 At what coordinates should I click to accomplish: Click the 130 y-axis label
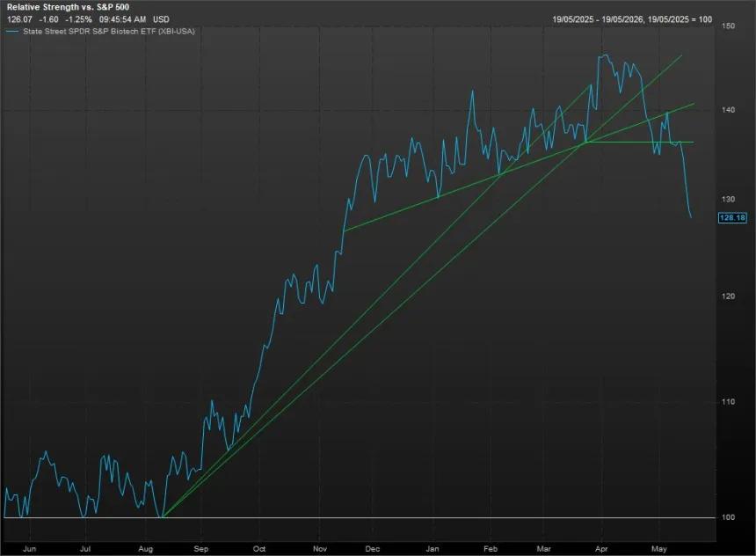point(728,200)
